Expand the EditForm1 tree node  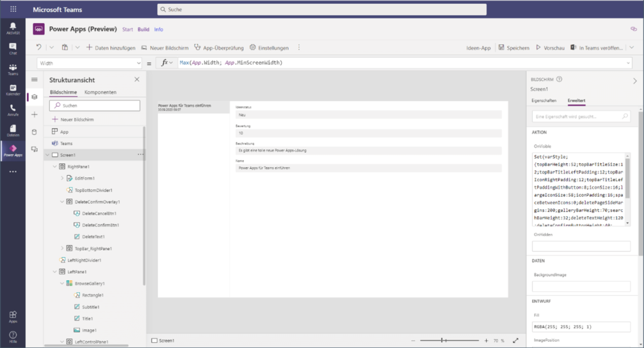62,178
